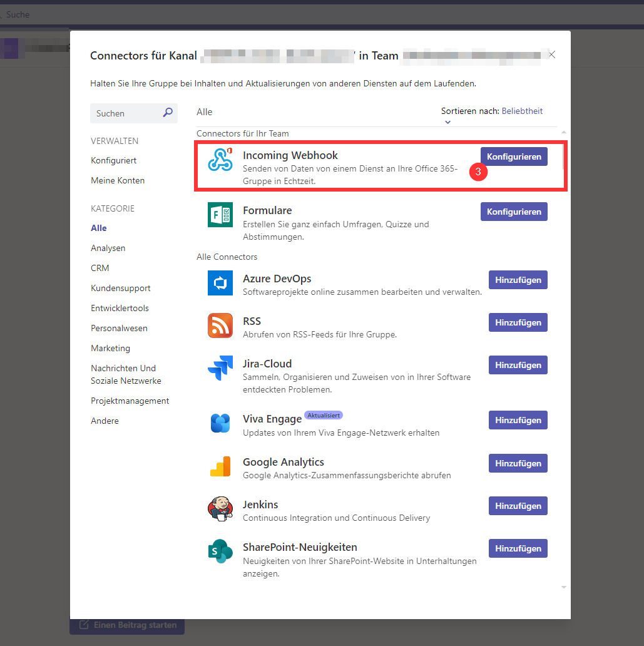Image resolution: width=644 pixels, height=646 pixels.
Task: Configure the Incoming Webhook connector
Action: pyautogui.click(x=514, y=156)
